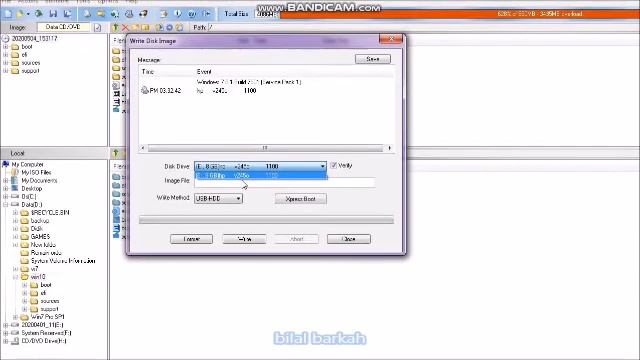Click the red X delete icon
Viewport: 640px width, 360px height.
(x=125, y=27)
